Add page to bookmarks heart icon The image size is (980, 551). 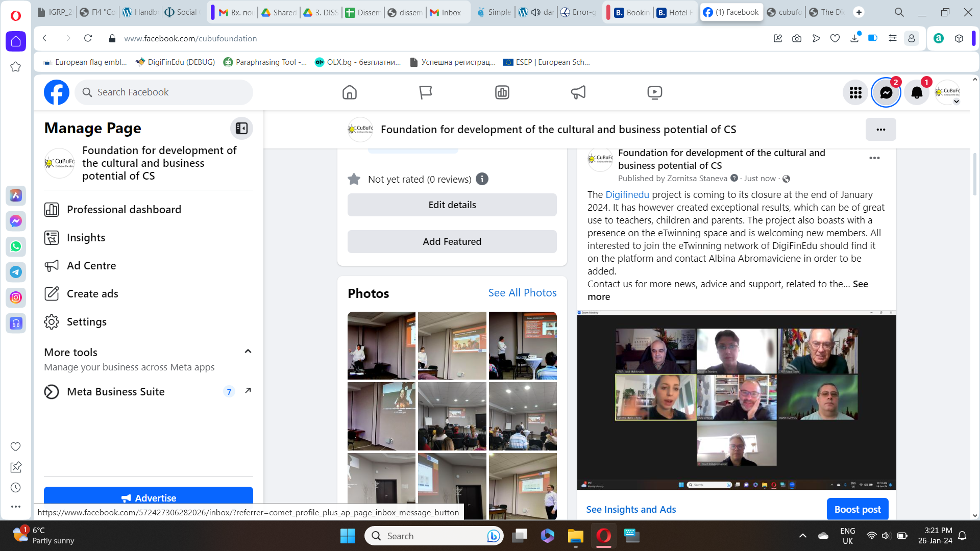pyautogui.click(x=835, y=38)
